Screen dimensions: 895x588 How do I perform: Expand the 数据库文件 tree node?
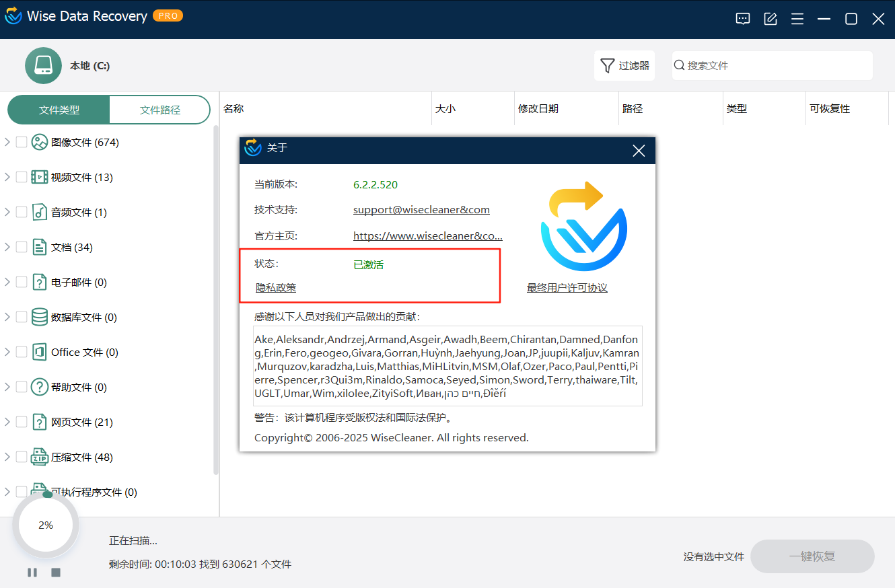(x=7, y=317)
